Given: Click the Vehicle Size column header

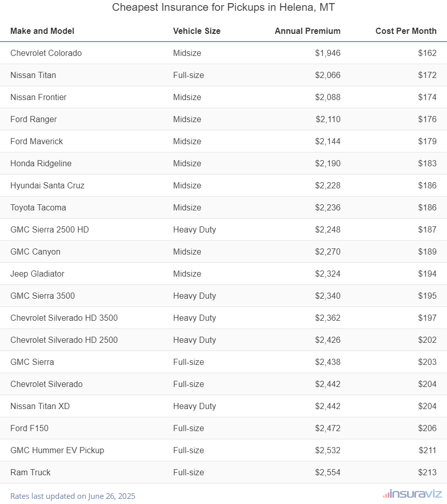Looking at the screenshot, I should (197, 31).
